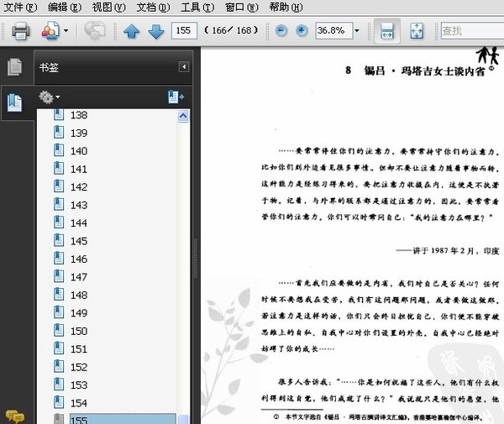Click bookmark icon beside 138

click(x=59, y=114)
